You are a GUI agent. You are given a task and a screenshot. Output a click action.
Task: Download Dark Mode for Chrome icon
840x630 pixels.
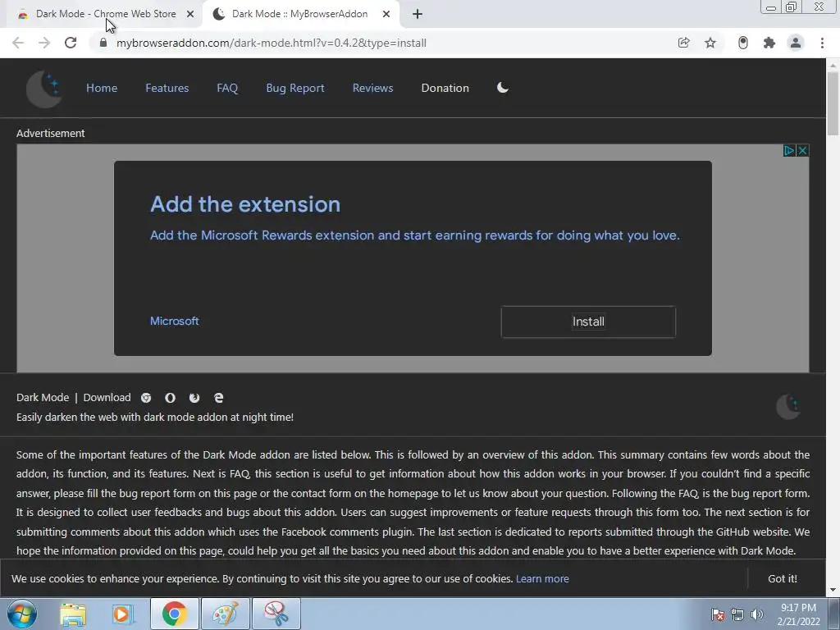[146, 398]
